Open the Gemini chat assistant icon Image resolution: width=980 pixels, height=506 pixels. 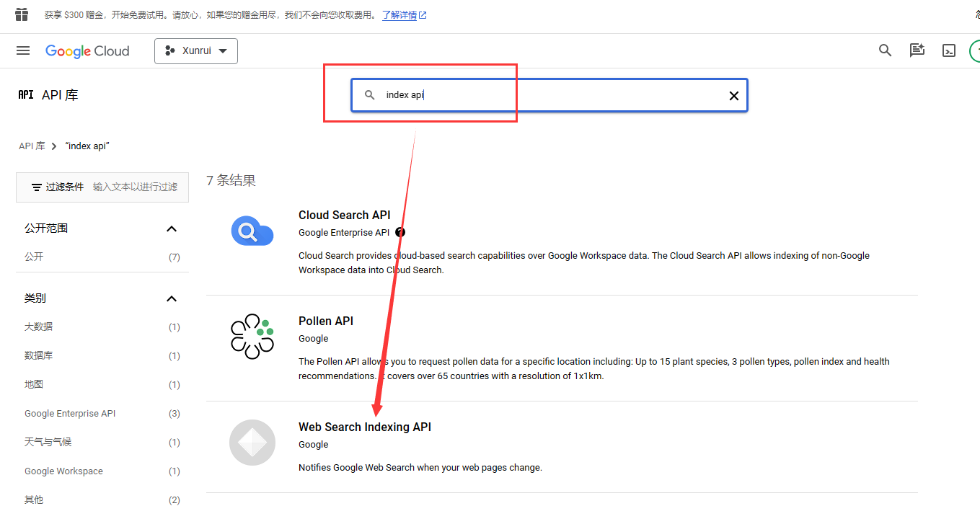pos(917,50)
